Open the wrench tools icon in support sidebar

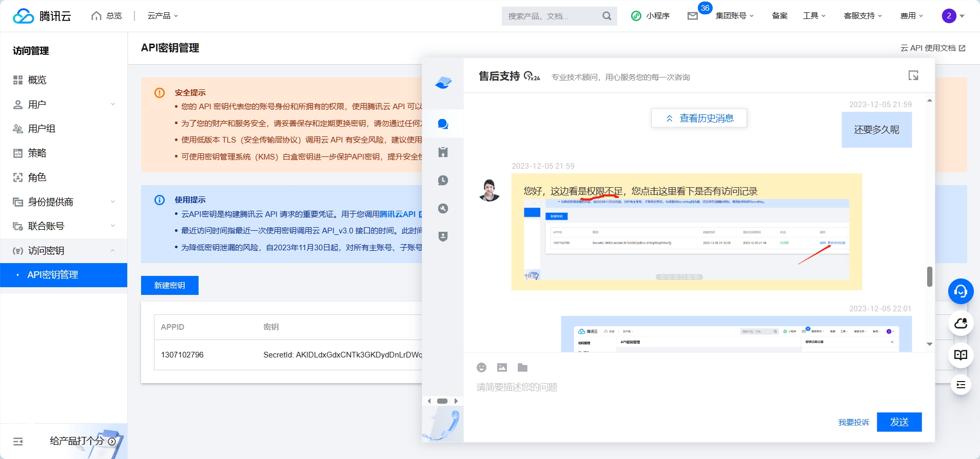(443, 208)
